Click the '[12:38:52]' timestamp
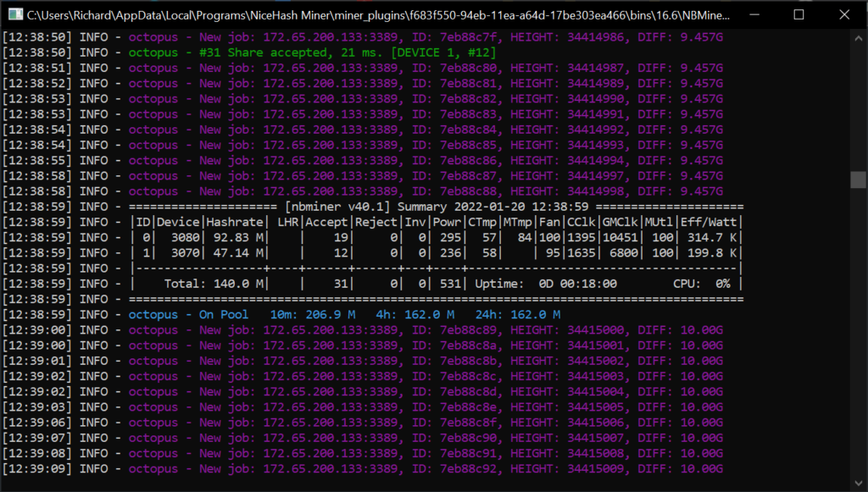868x492 pixels. coord(37,84)
